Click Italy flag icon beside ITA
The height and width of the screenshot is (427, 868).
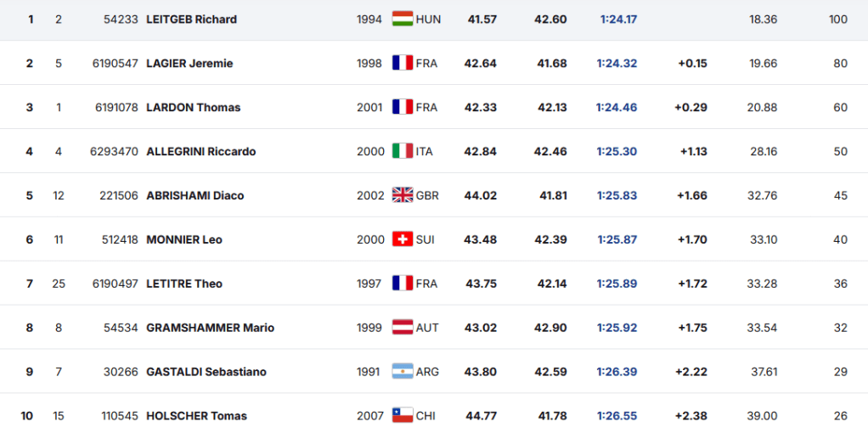402,151
